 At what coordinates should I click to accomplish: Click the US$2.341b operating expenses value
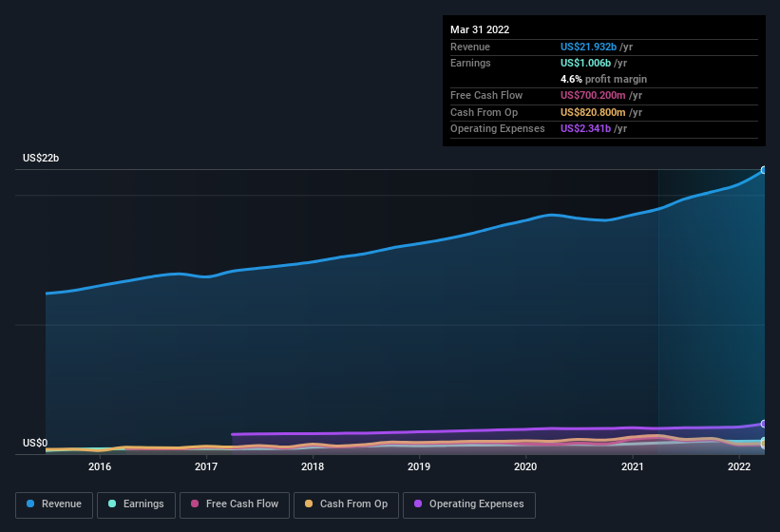click(x=585, y=129)
